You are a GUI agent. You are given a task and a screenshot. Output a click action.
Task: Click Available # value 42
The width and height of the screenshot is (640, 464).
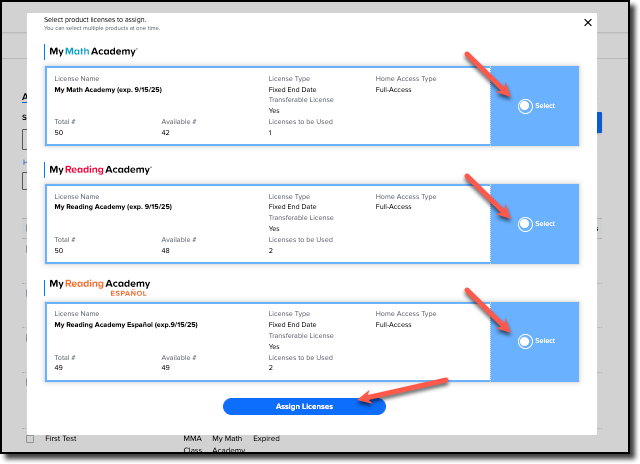pos(165,133)
